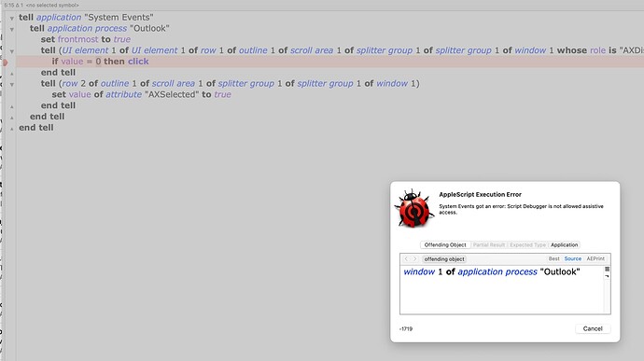This screenshot has height=361, width=644.
Task: Collapse the tell application "System Events" block
Action: tap(11, 19)
